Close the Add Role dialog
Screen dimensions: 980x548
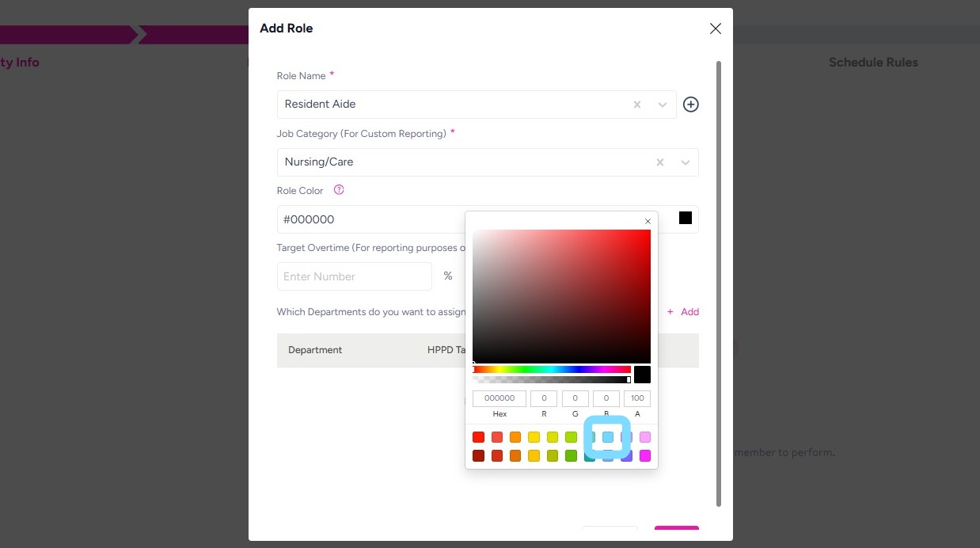[x=716, y=29]
